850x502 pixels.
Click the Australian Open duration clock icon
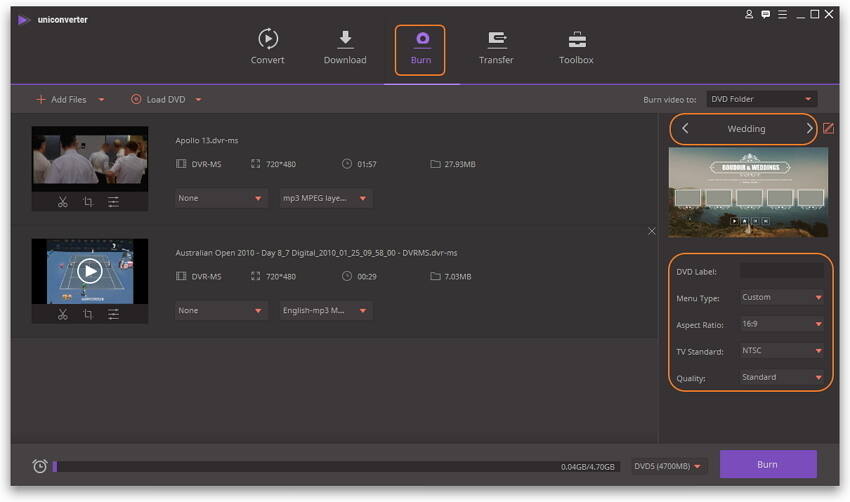pyautogui.click(x=347, y=276)
